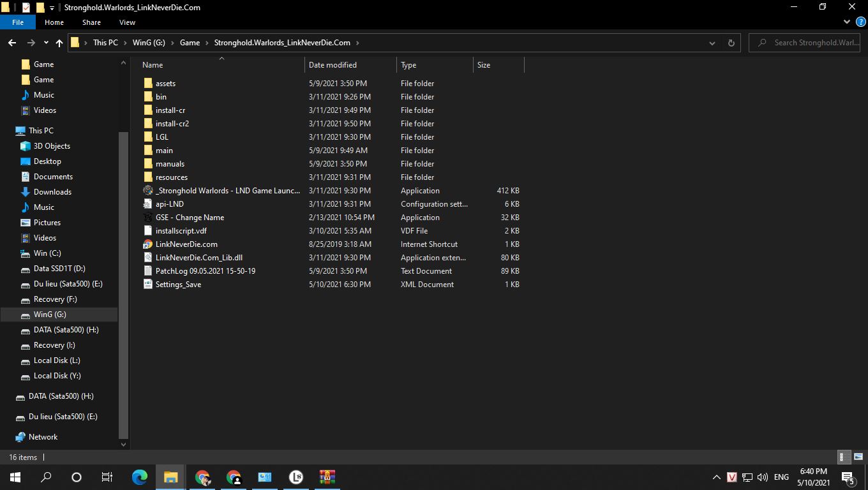
Task: Open Microsoft Edge from the taskbar
Action: point(139,477)
